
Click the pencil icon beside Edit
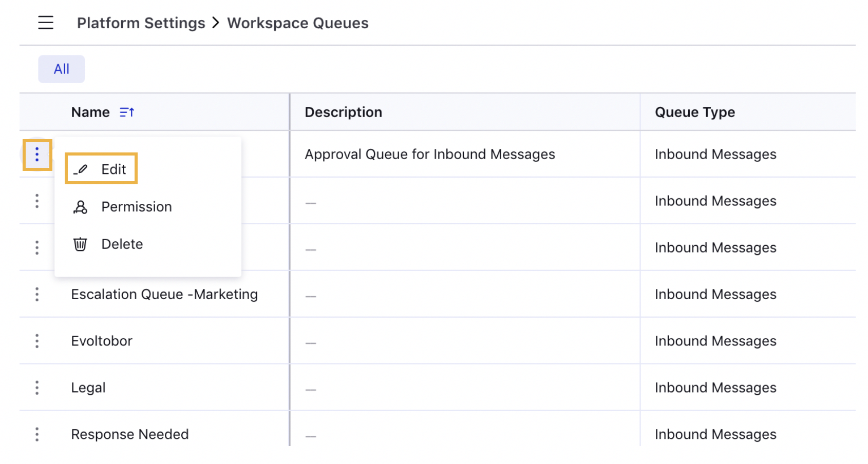pos(81,169)
